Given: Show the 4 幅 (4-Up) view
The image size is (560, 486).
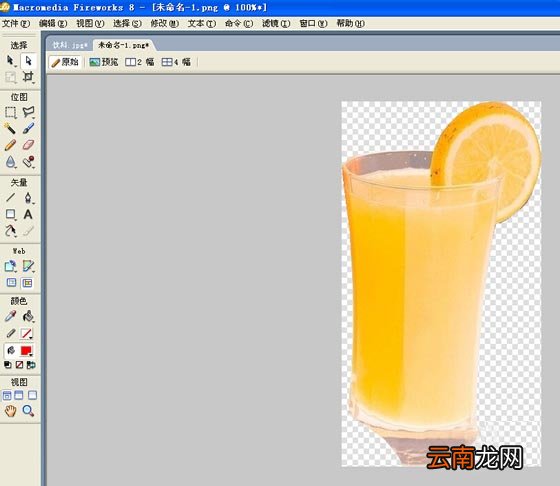Looking at the screenshot, I should pyautogui.click(x=176, y=62).
